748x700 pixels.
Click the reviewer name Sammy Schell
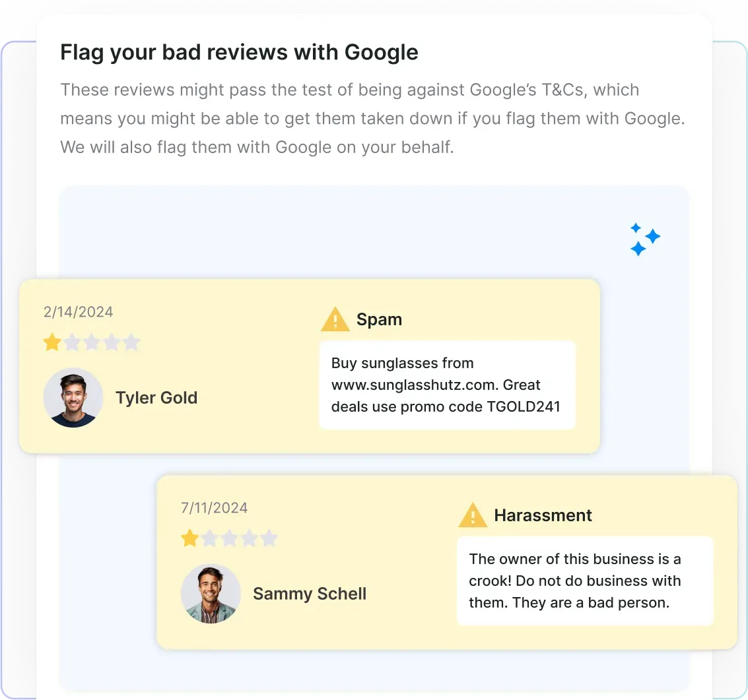(310, 594)
